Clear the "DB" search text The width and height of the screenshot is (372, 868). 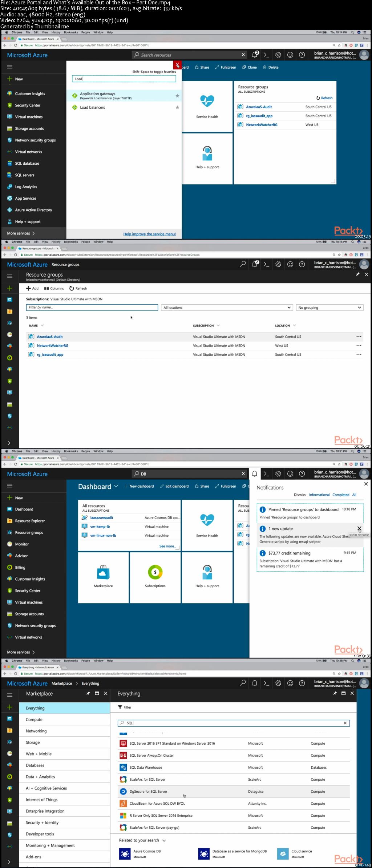click(243, 473)
